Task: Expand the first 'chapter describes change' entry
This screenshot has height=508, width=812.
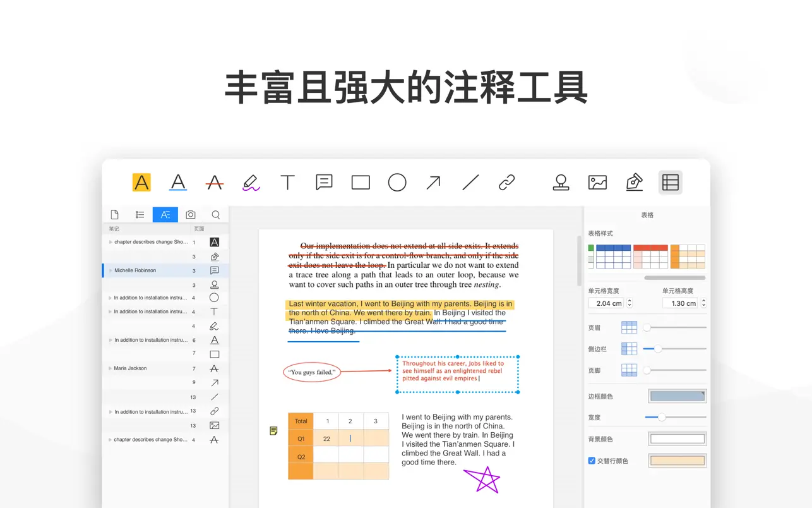Action: tap(110, 242)
